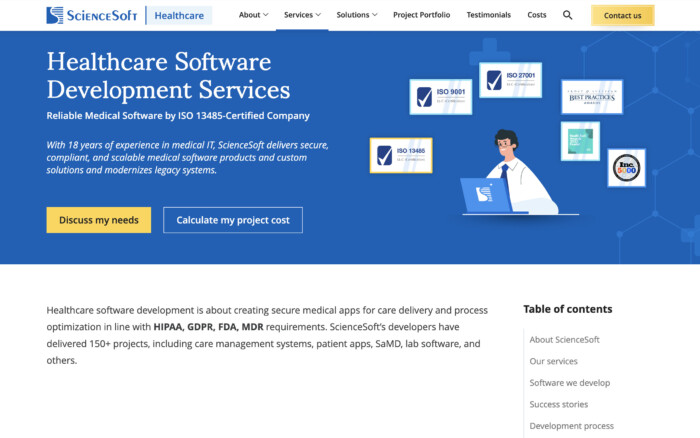
Task: Jump to Development process section
Action: coord(571,426)
